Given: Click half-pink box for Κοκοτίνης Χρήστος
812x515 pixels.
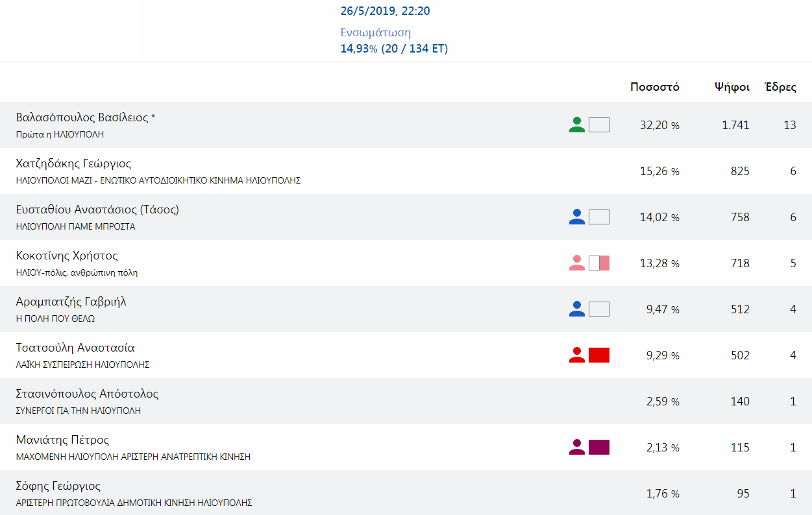Looking at the screenshot, I should click(599, 263).
